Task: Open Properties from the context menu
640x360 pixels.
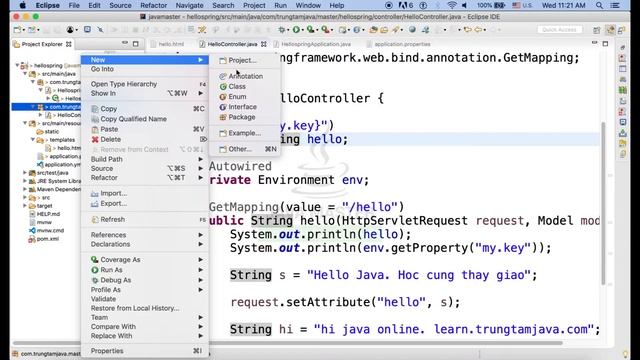Action: pos(145,351)
